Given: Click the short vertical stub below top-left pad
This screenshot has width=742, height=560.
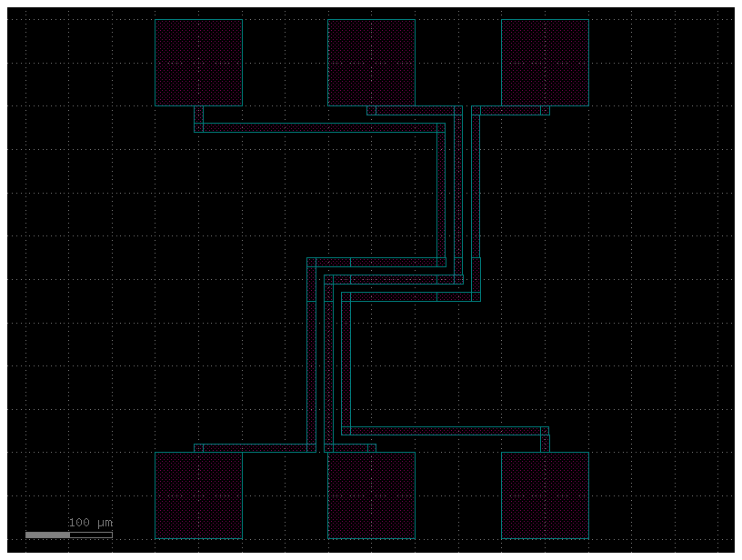Looking at the screenshot, I should point(198,116).
